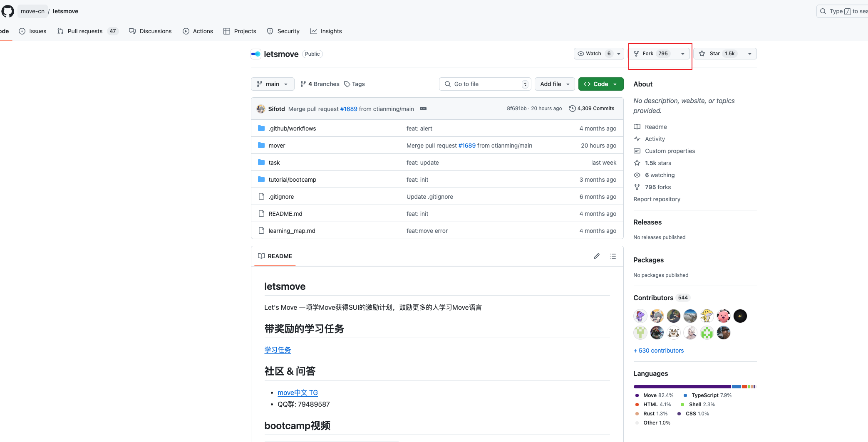Open the .gitignore file
868x442 pixels.
282,197
